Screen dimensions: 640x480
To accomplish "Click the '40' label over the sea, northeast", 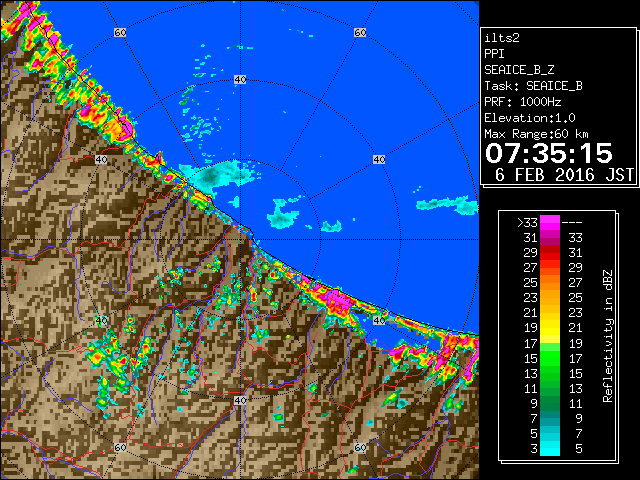I will pyautogui.click(x=379, y=160).
